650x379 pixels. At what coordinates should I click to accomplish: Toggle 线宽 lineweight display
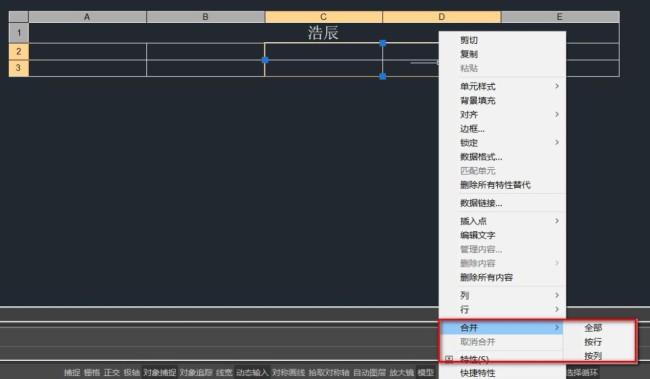click(x=224, y=372)
